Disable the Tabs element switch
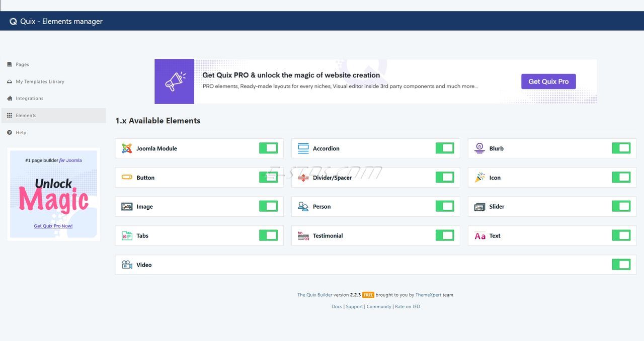This screenshot has width=644, height=341. coord(269,235)
